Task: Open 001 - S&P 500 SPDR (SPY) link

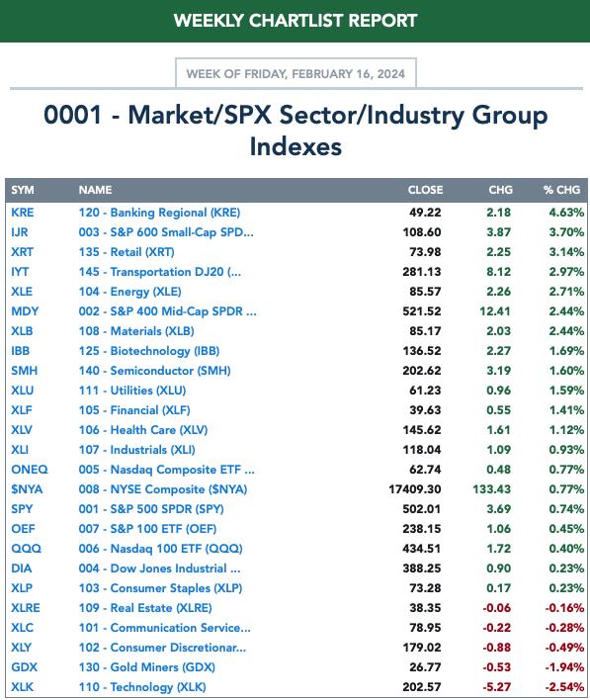Action: click(151, 509)
